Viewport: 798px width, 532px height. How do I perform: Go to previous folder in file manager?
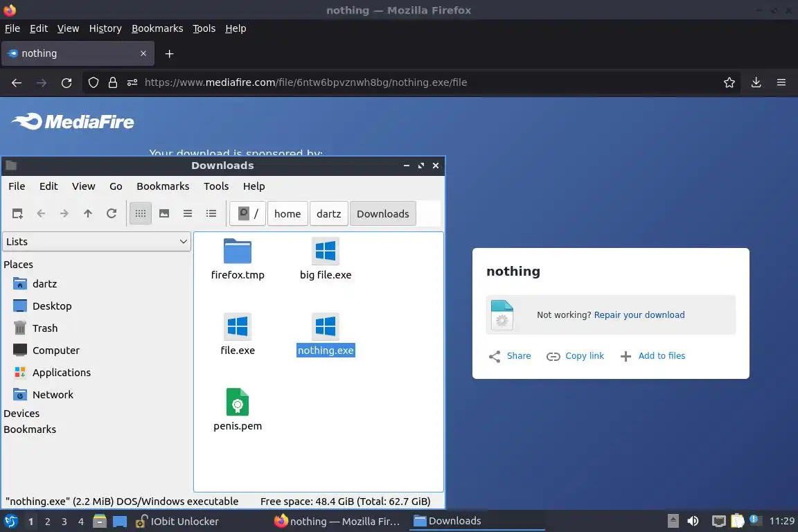coord(41,214)
